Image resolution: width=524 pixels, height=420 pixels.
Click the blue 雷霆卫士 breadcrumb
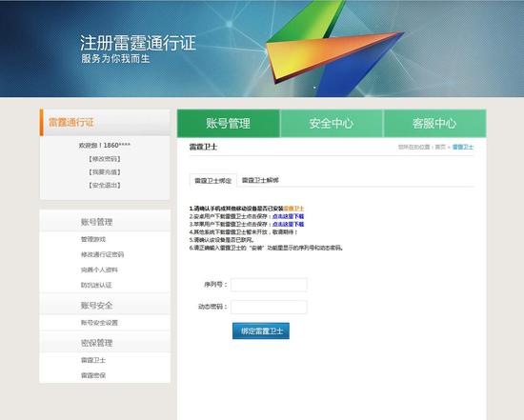coord(463,147)
